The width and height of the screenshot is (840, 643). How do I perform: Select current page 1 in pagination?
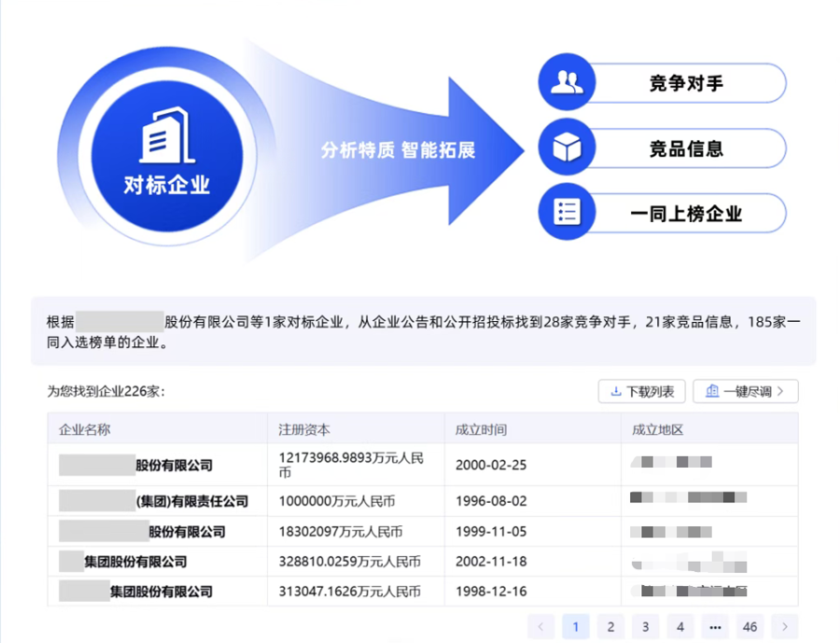click(x=576, y=627)
